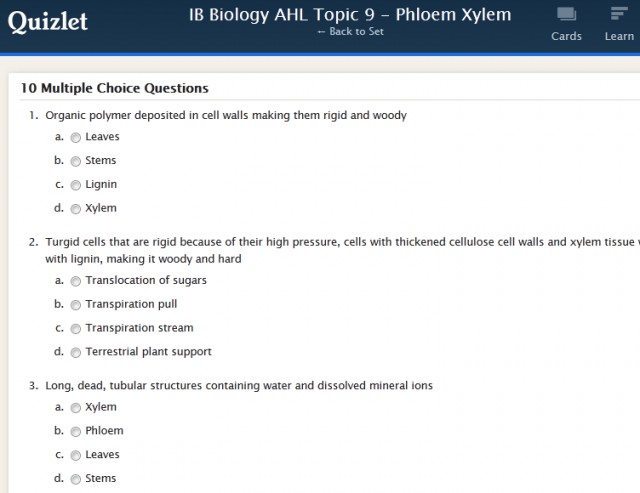The width and height of the screenshot is (640, 493).
Task: Choose Lignin radio button
Action: coord(76,185)
